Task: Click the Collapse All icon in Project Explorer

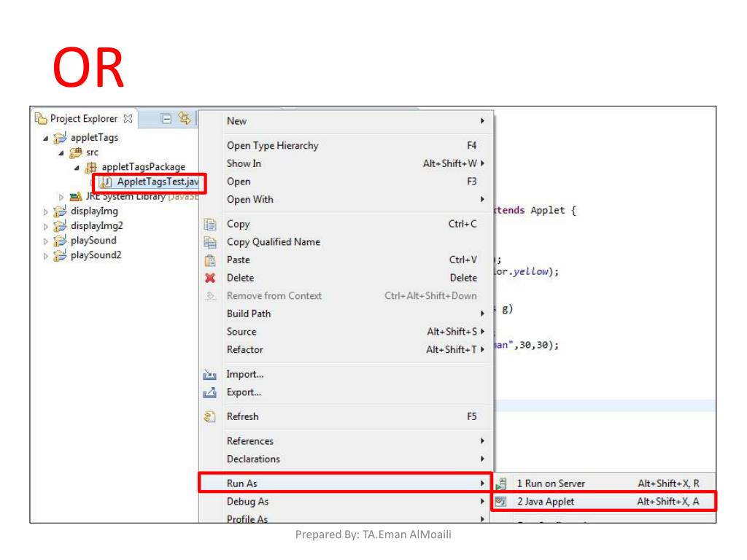Action: [166, 119]
